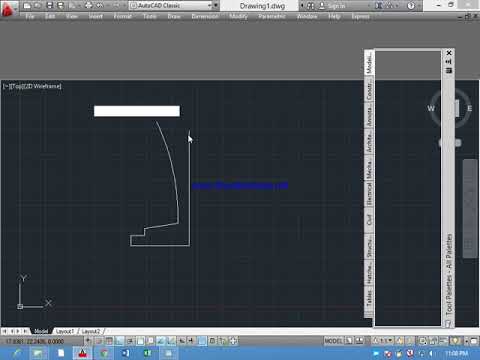480x360 pixels.
Task: Click the Clean Screen icon in status bar
Action: pos(474,341)
